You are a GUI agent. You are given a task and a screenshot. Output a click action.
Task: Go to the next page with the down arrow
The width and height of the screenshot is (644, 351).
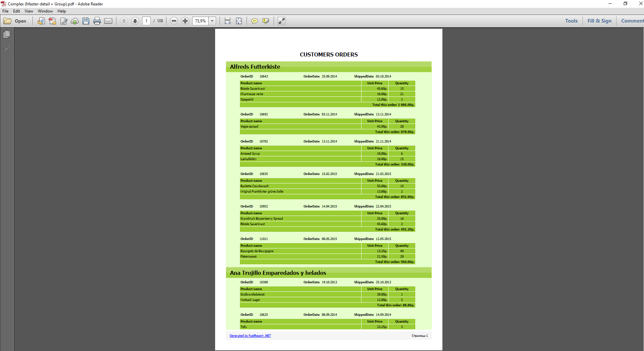(135, 21)
